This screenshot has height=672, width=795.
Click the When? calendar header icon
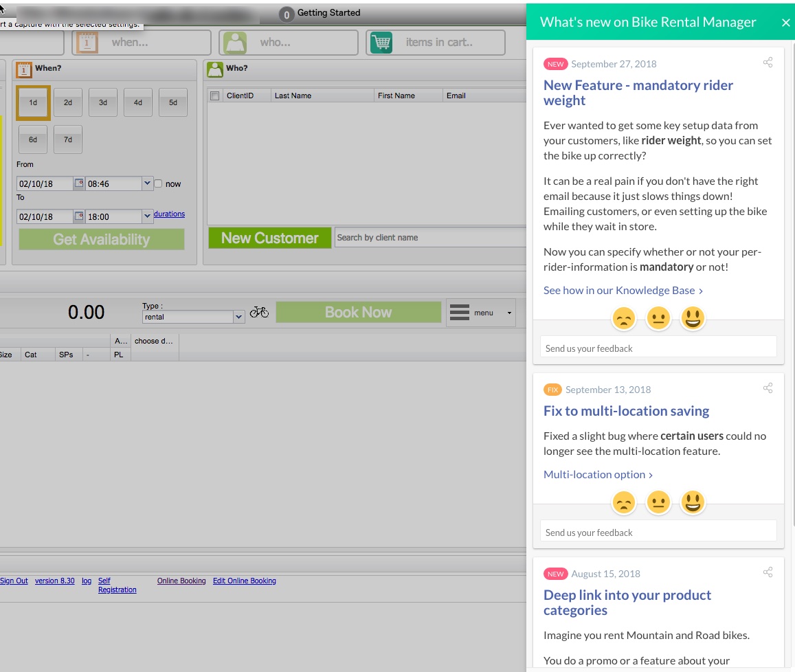pos(24,69)
